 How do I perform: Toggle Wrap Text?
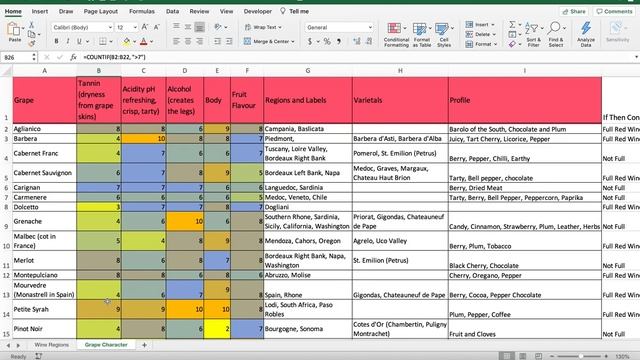(263, 27)
